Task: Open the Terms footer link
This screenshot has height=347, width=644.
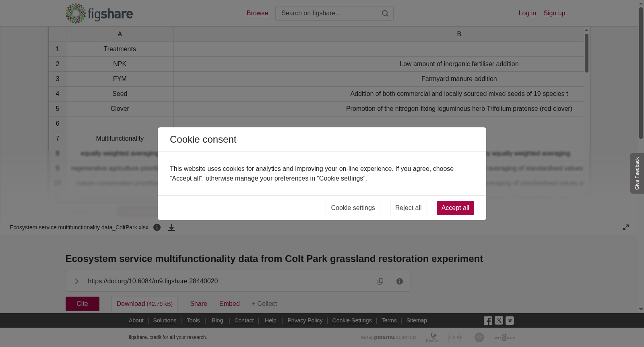Action: coord(389,320)
